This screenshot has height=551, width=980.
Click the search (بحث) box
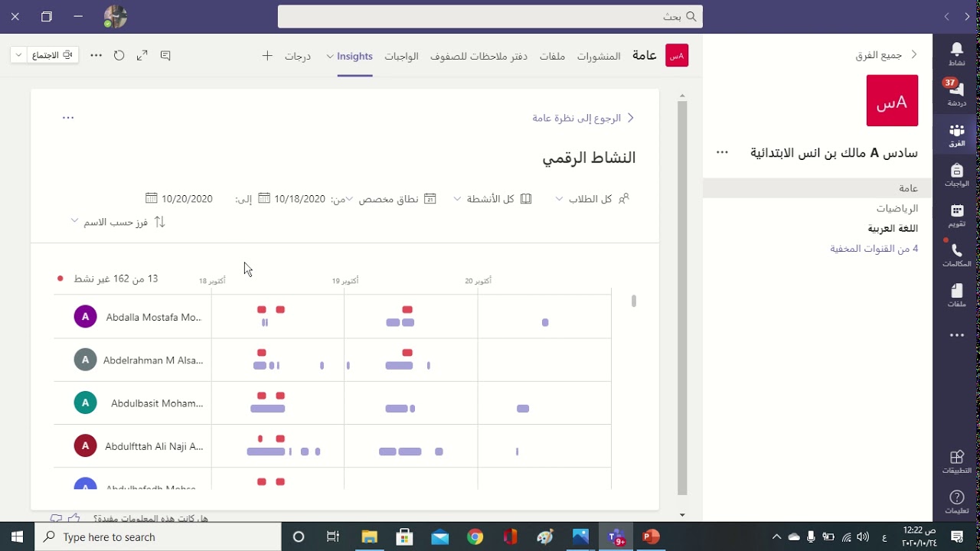coord(490,16)
